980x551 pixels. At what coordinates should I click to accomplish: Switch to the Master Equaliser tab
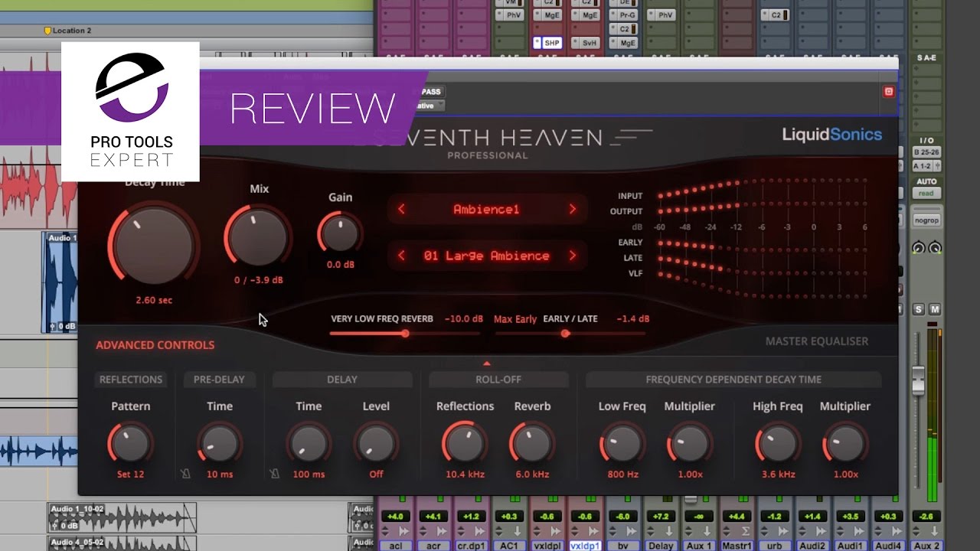coord(817,341)
